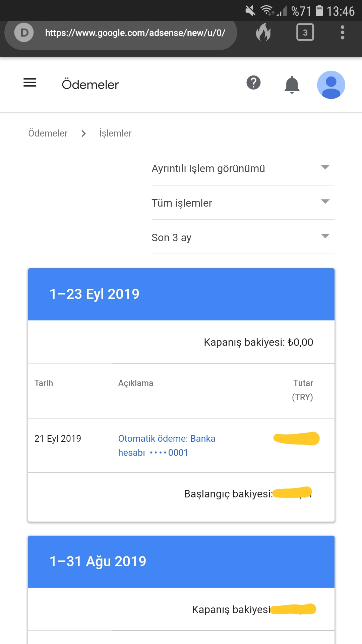Open the tab switcher showing 3 tabs

click(305, 32)
